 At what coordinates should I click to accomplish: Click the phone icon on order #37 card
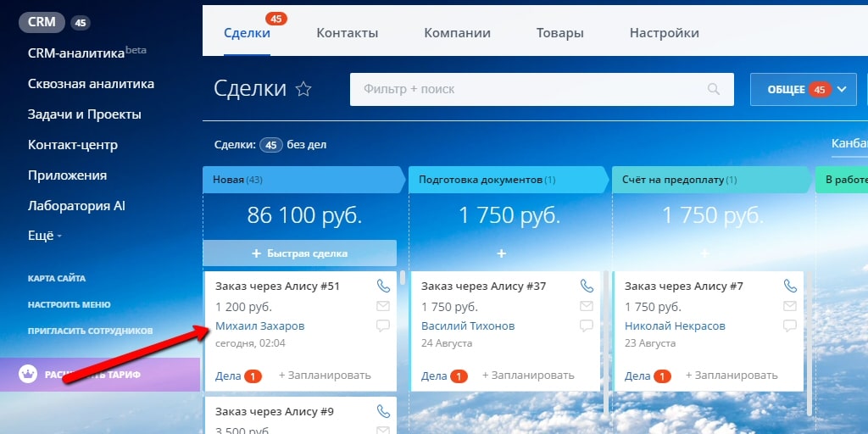point(587,287)
